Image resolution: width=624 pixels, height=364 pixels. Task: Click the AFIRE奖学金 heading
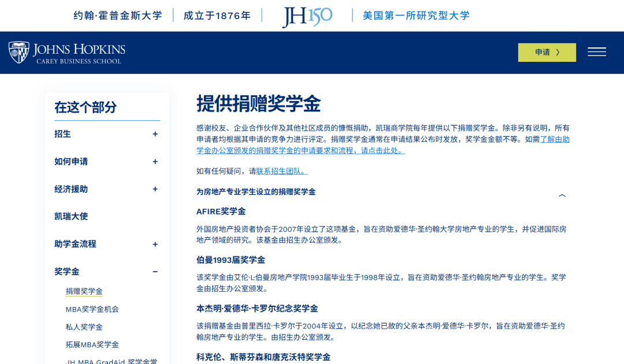click(221, 211)
